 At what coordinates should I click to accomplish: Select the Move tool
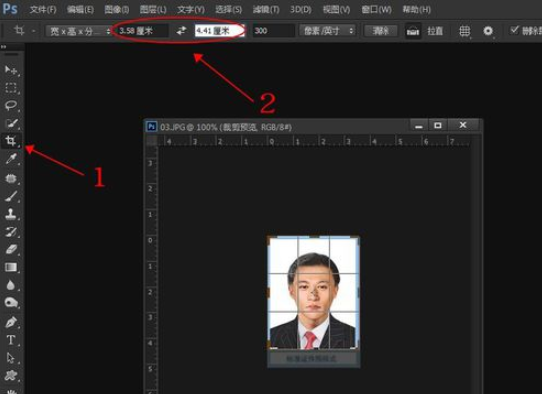11,70
